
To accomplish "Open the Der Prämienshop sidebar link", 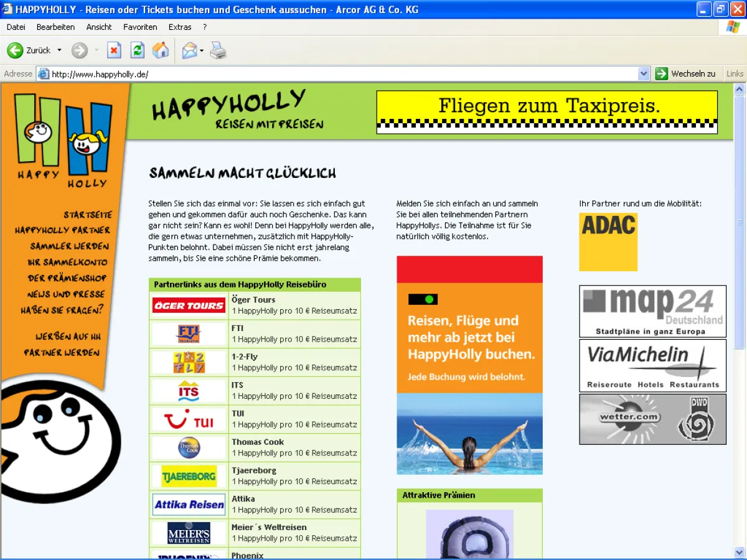I will click(67, 278).
